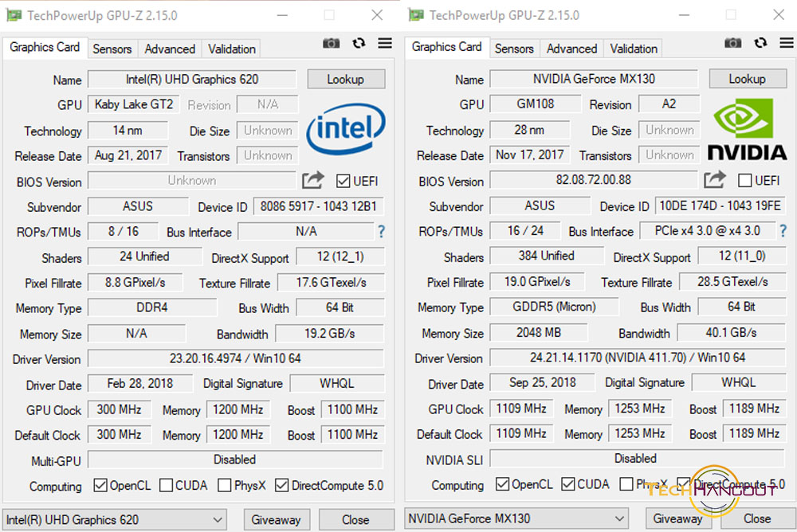
Task: Toggle DirectCompute 5.0 checkbox in Intel window
Action: click(281, 485)
